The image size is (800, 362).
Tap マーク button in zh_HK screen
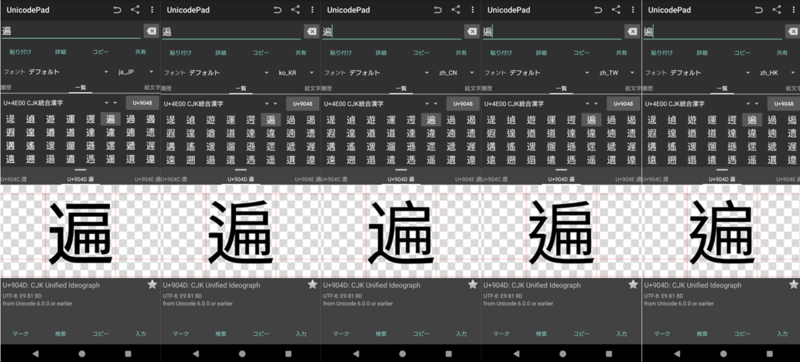661,334
